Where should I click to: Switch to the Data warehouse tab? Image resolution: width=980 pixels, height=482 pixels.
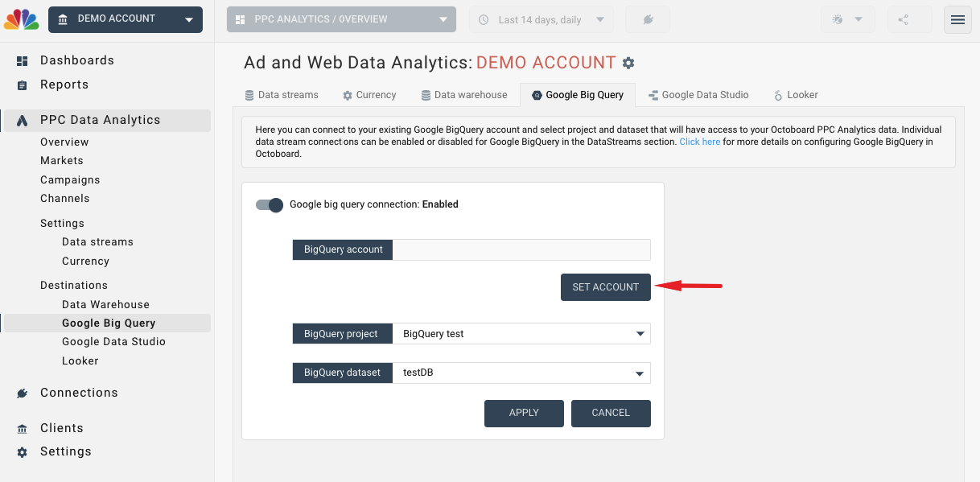pos(464,95)
